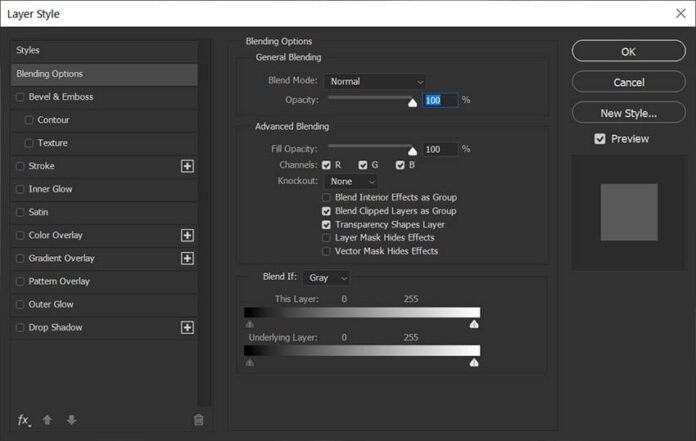Click This Layer black point slider handle
The width and height of the screenshot is (696, 441).
249,324
